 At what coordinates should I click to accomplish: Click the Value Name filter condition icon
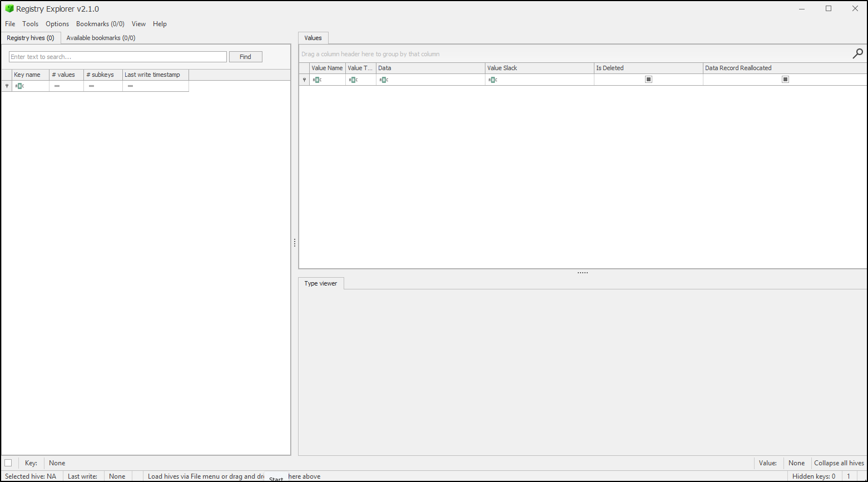[x=317, y=80]
